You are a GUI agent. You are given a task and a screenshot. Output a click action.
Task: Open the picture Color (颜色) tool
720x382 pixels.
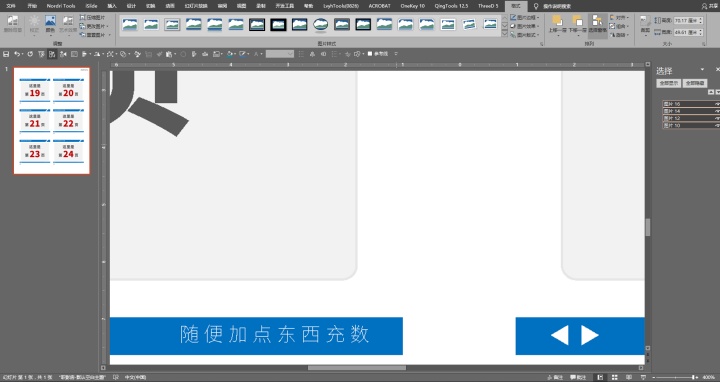tap(51, 24)
